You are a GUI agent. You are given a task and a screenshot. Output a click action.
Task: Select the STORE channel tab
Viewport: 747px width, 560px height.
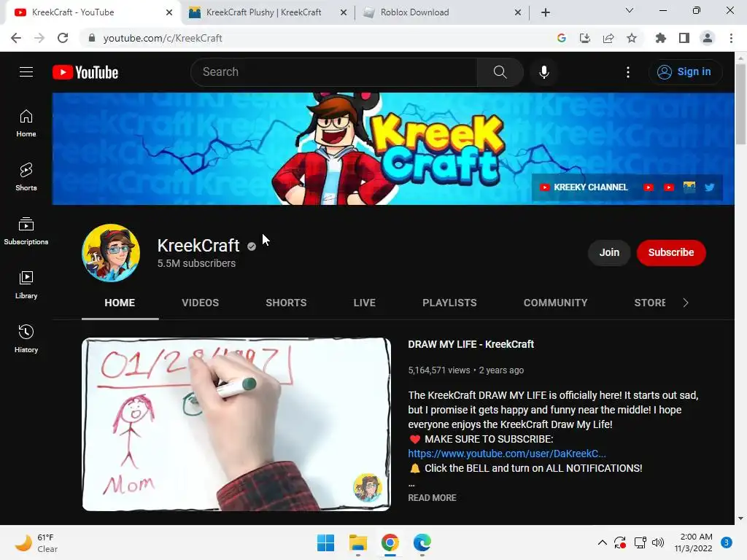[650, 303]
